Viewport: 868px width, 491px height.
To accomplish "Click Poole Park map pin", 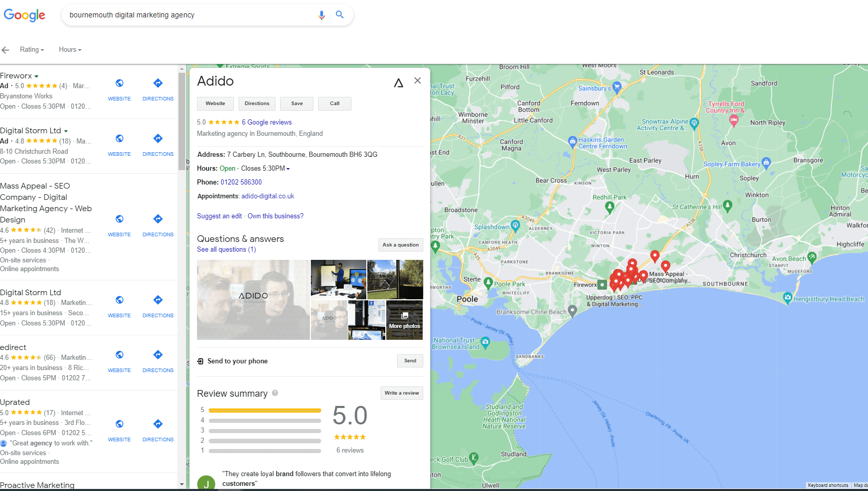I will (488, 283).
